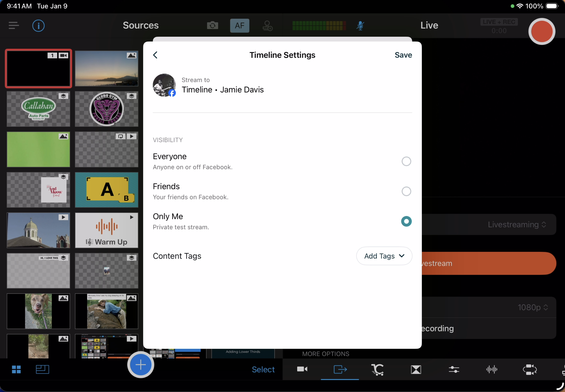Select Everyone visibility radio button

coord(406,161)
